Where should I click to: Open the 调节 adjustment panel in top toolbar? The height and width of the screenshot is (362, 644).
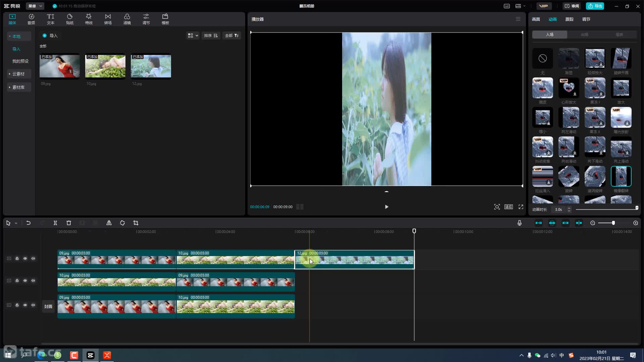tap(146, 19)
